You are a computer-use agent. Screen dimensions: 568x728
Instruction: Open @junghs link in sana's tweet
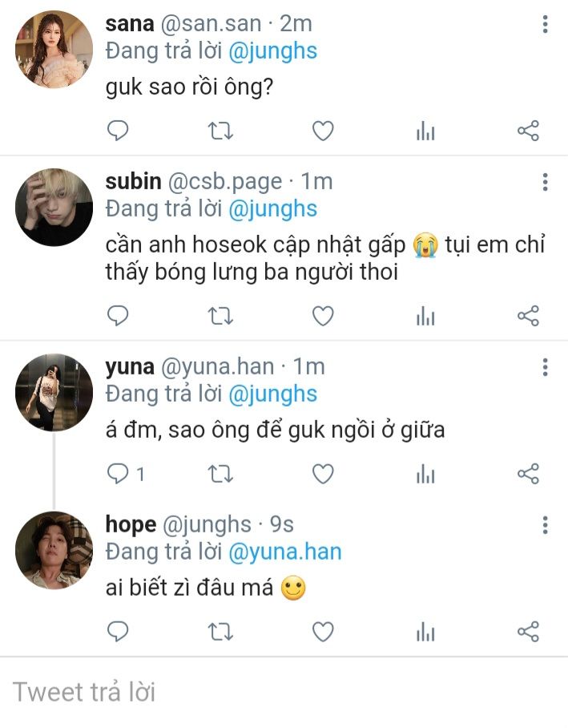click(x=272, y=51)
